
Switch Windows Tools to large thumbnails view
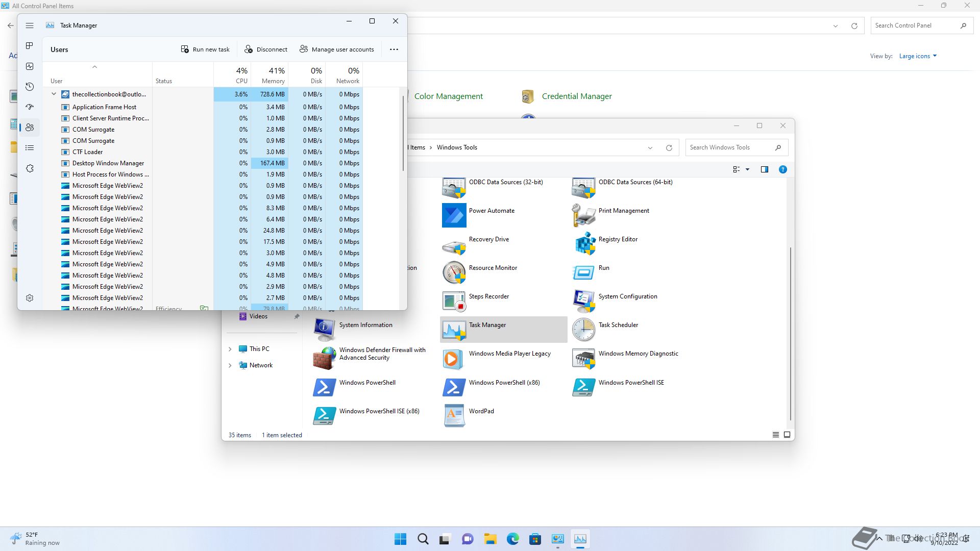[x=787, y=435]
